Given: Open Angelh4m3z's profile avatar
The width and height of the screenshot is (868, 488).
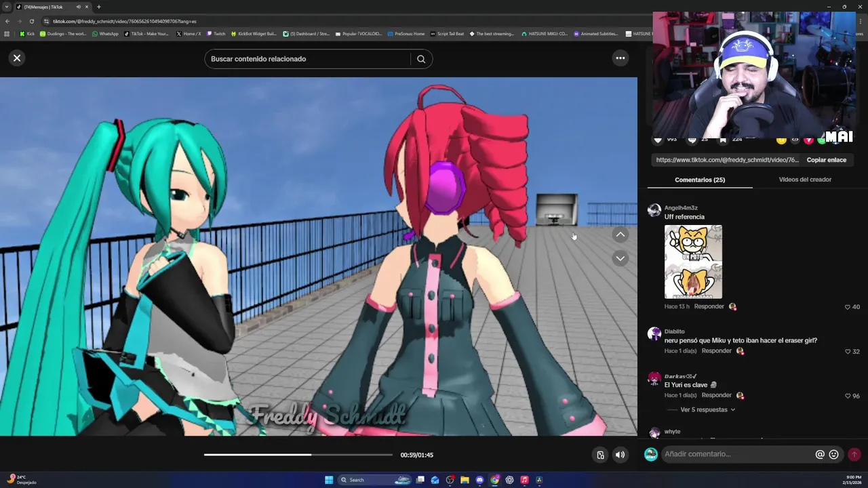Looking at the screenshot, I should pyautogui.click(x=654, y=210).
